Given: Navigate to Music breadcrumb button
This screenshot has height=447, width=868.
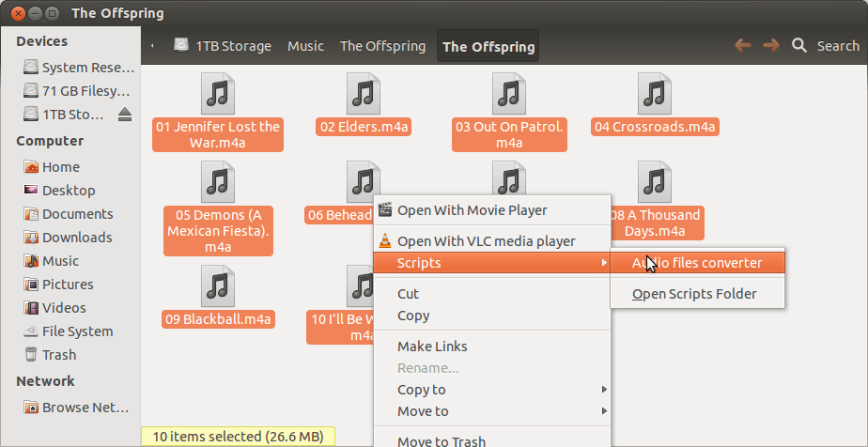Looking at the screenshot, I should point(305,46).
